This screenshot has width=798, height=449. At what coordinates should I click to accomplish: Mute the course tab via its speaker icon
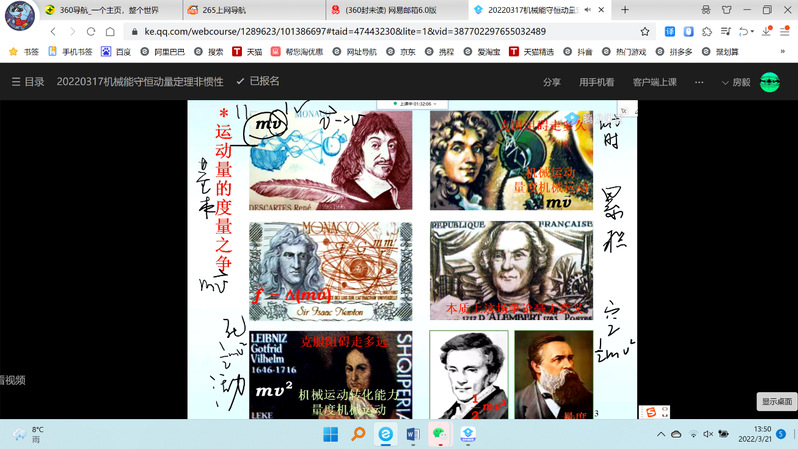point(587,10)
